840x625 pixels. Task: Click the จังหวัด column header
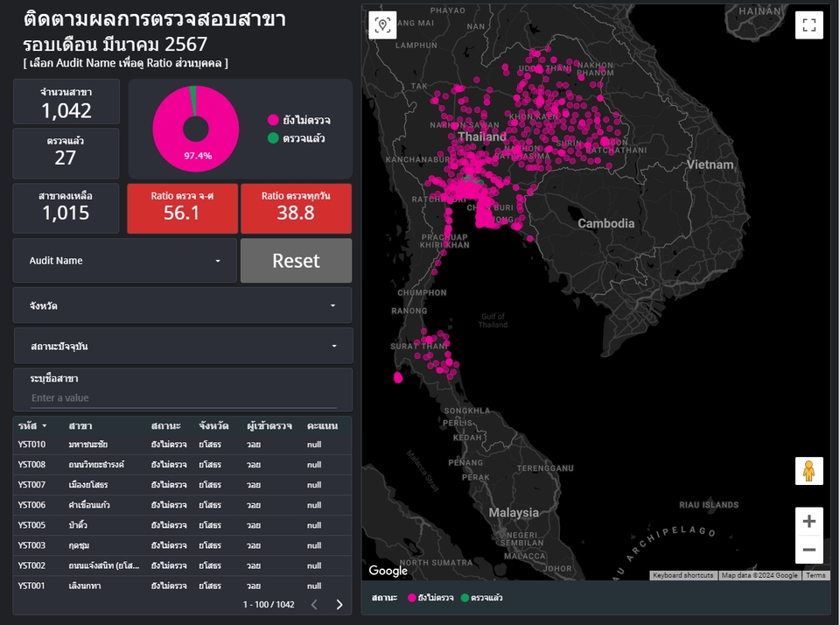[x=213, y=426]
